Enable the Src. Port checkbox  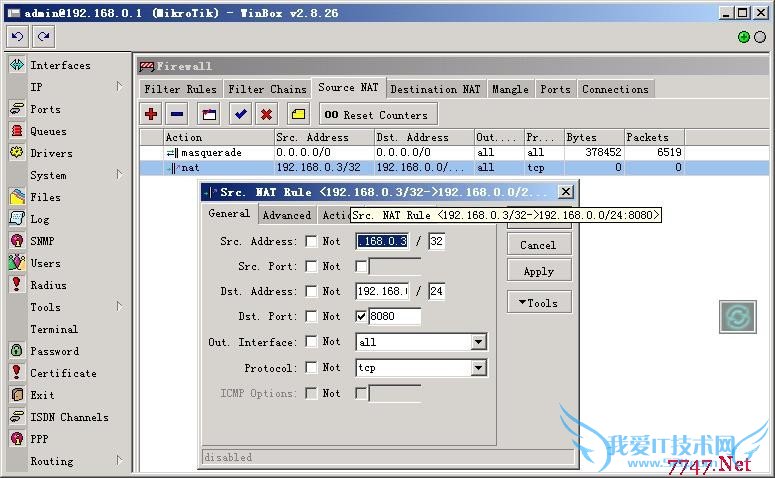pos(361,266)
